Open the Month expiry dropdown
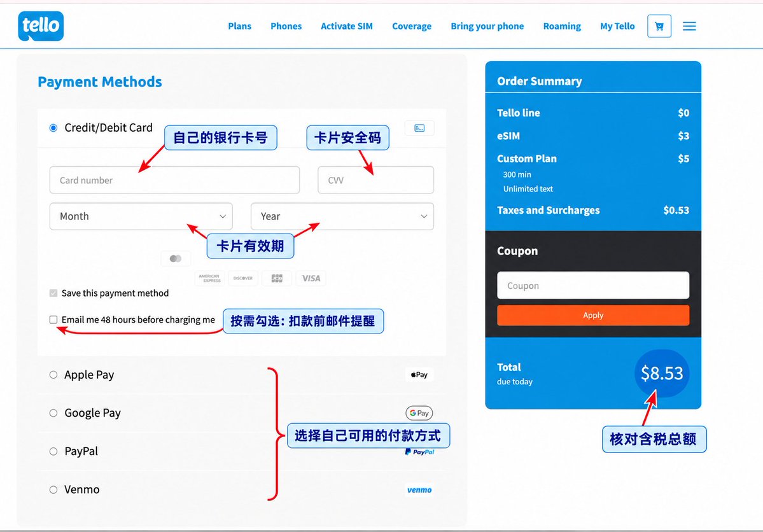 pos(141,216)
